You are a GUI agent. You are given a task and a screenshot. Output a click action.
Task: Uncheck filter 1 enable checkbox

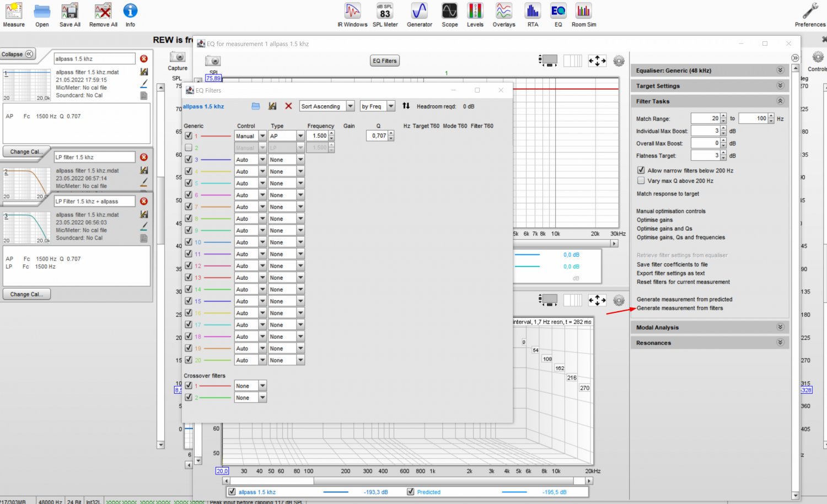pos(189,136)
